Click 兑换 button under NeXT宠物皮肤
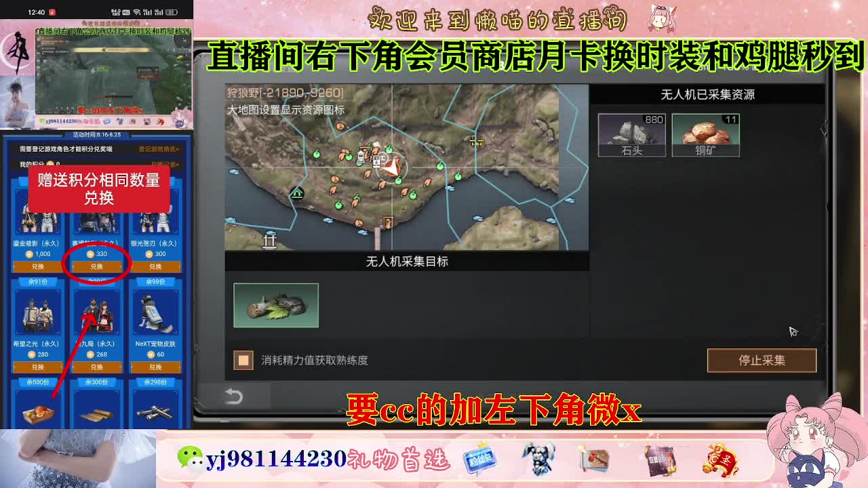 (155, 367)
